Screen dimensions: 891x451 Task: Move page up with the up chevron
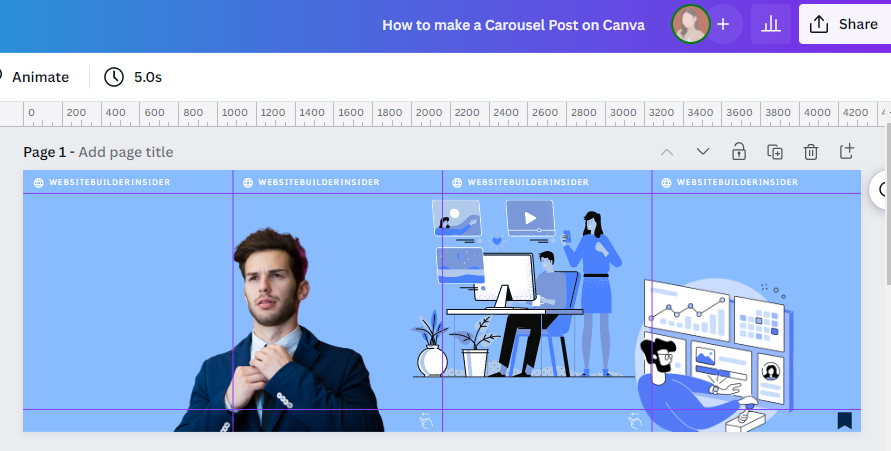(667, 152)
